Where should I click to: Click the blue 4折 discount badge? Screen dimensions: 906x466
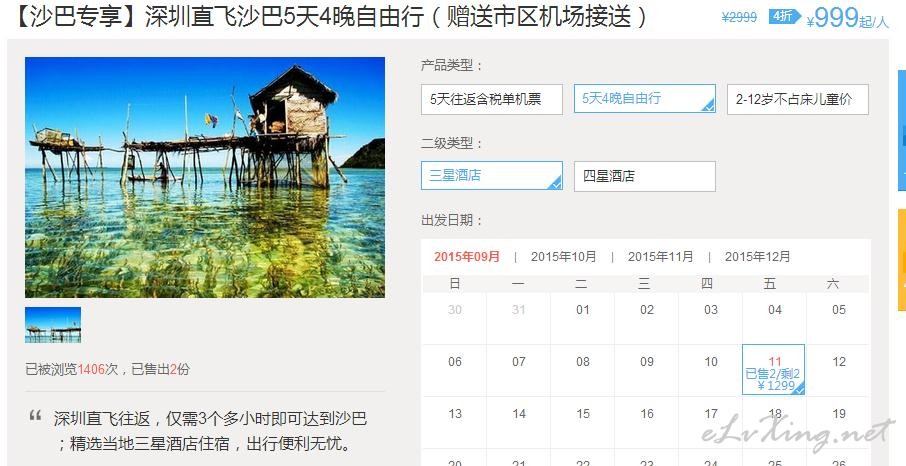(x=783, y=17)
